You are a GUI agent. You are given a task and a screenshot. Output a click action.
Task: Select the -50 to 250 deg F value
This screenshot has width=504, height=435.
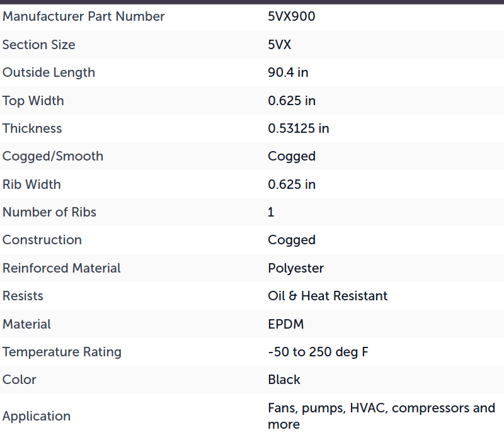point(318,352)
